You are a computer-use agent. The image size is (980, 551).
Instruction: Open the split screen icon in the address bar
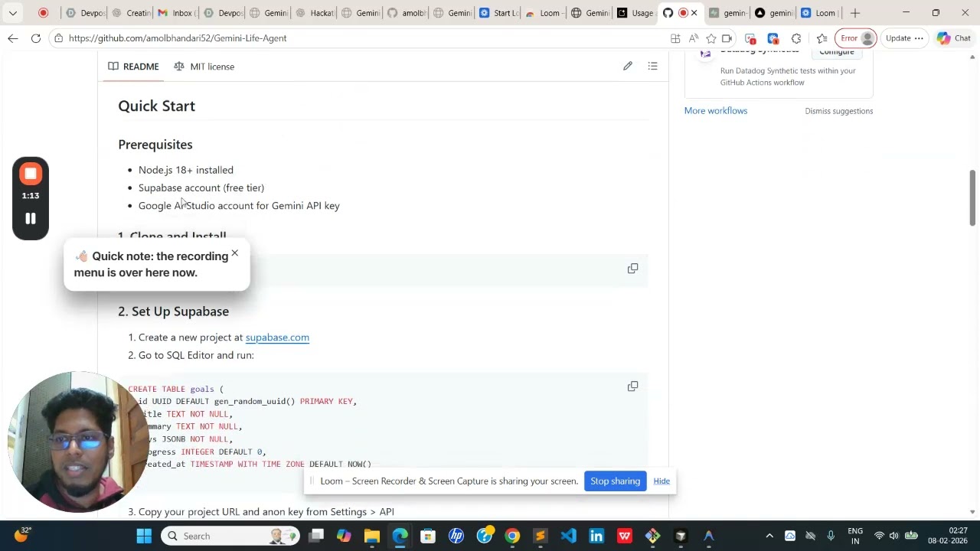click(x=675, y=38)
